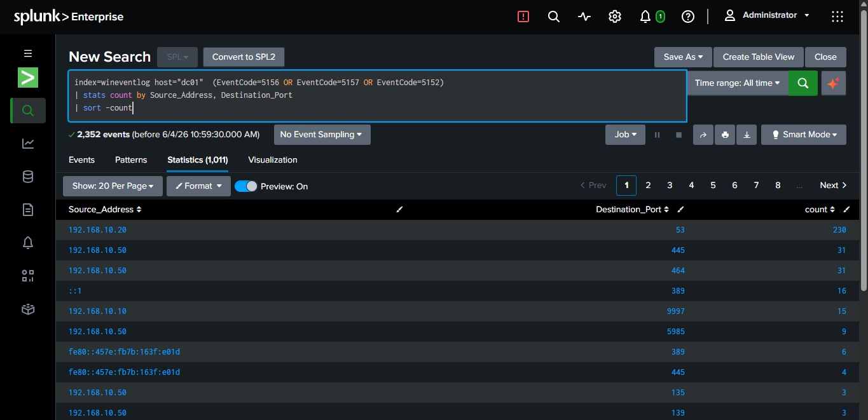Go to results page 8
The height and width of the screenshot is (420, 868).
point(778,186)
